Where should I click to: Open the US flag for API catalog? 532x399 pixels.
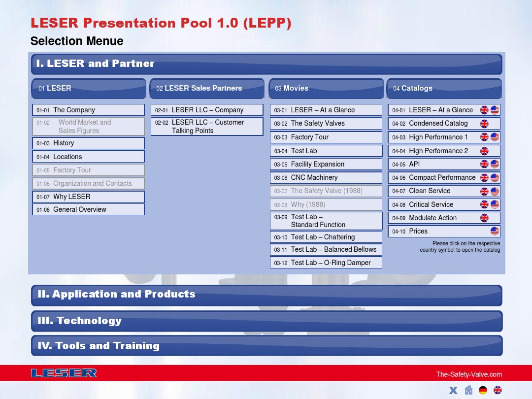[x=495, y=164]
